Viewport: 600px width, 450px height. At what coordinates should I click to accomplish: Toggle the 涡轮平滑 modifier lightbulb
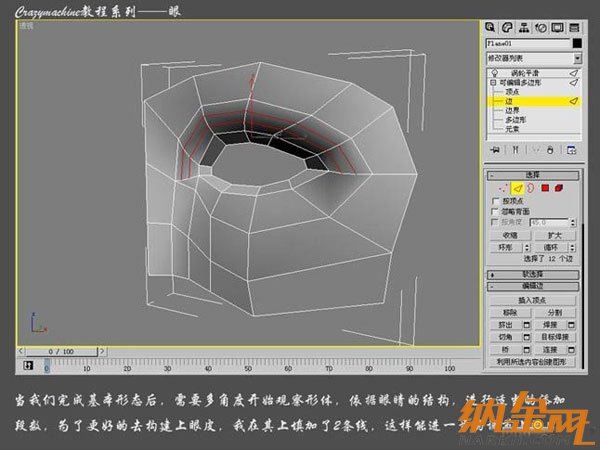(493, 74)
